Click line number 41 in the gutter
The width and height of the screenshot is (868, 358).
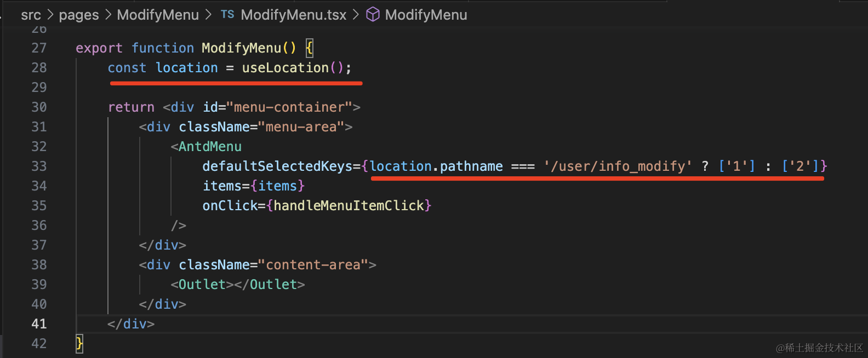(39, 324)
